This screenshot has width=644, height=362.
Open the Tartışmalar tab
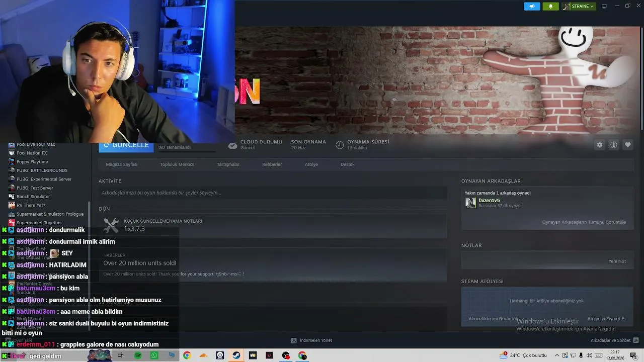[228, 164]
